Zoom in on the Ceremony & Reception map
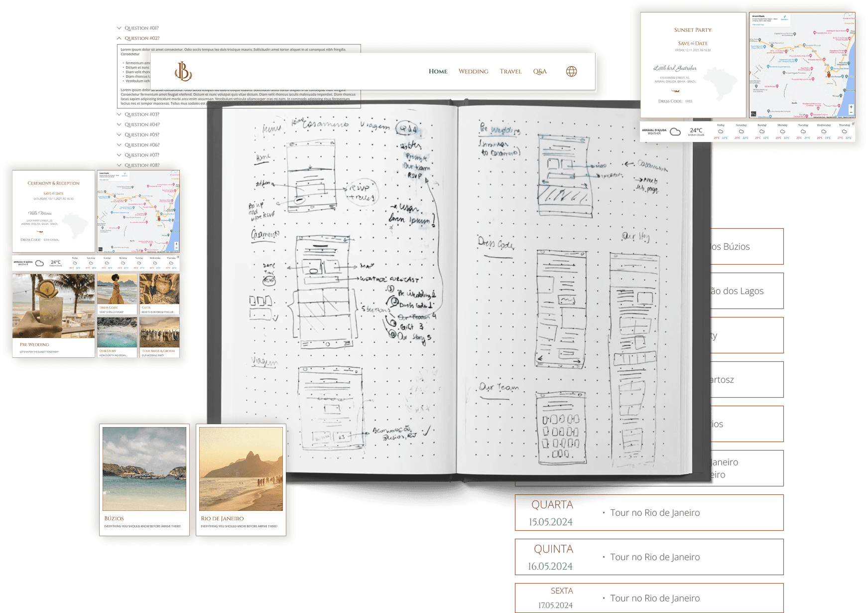This screenshot has width=868, height=613. tap(176, 244)
